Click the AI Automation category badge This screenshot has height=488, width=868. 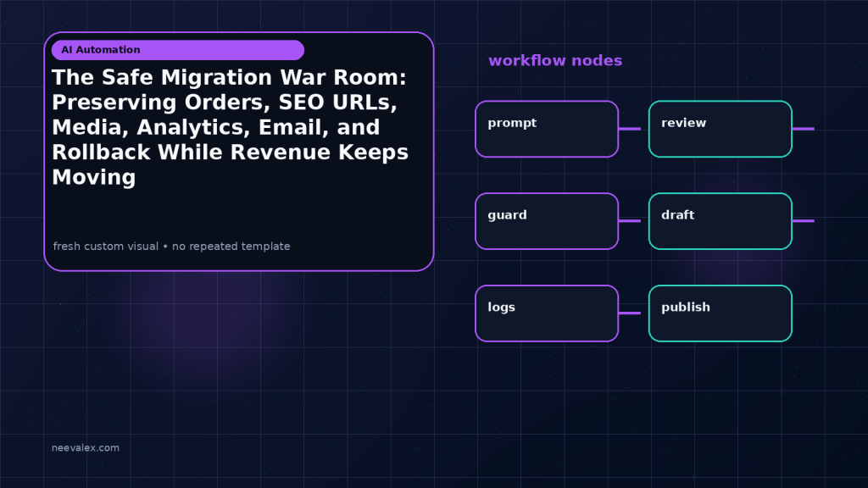click(x=178, y=50)
